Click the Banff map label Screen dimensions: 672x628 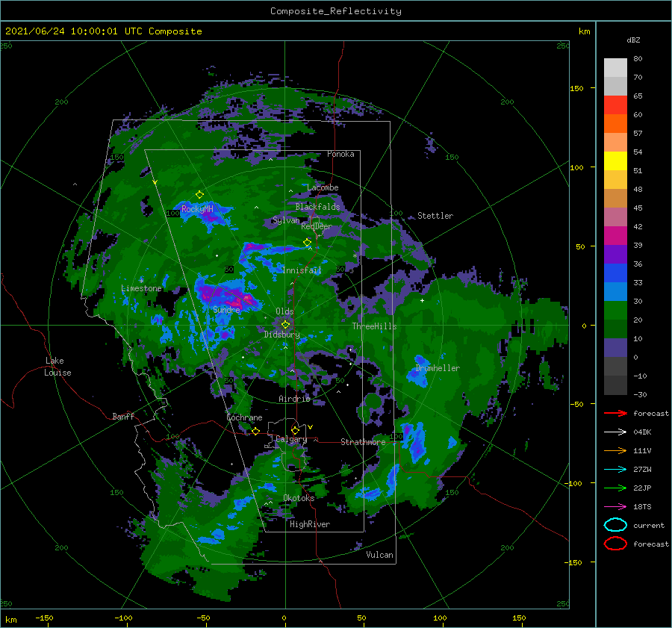pyautogui.click(x=123, y=416)
